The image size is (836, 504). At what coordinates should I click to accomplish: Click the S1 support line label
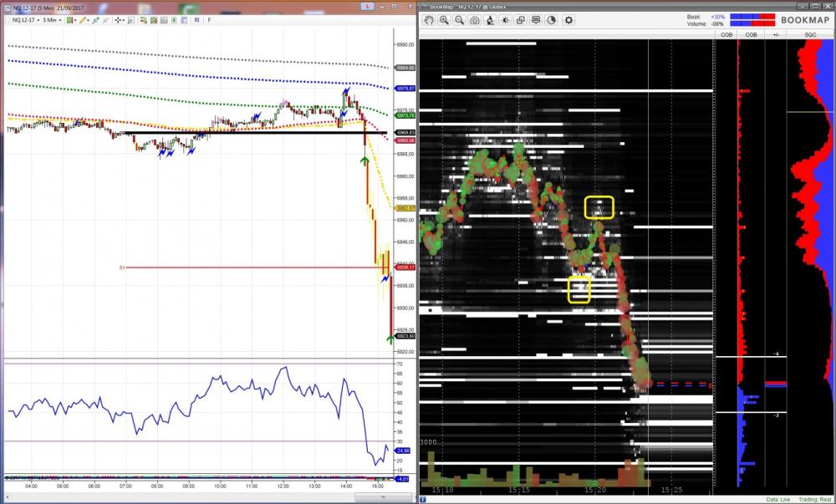pyautogui.click(x=121, y=268)
